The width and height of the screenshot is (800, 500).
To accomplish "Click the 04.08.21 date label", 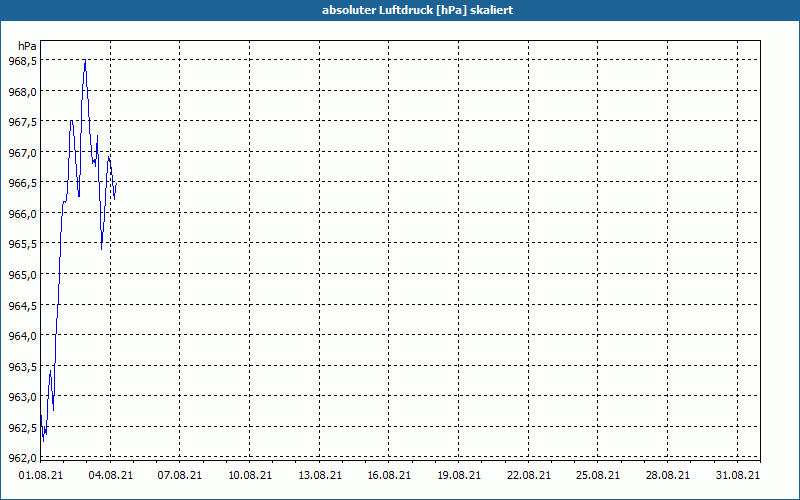I will point(111,476).
